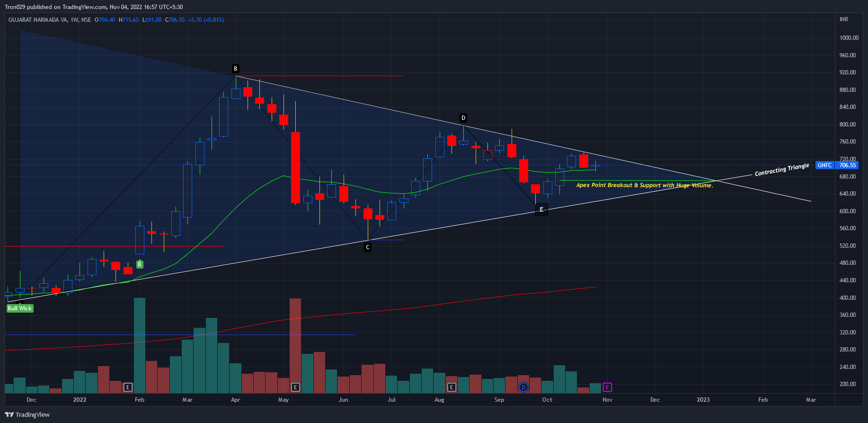Select the triangle point D label at peak

(x=463, y=118)
